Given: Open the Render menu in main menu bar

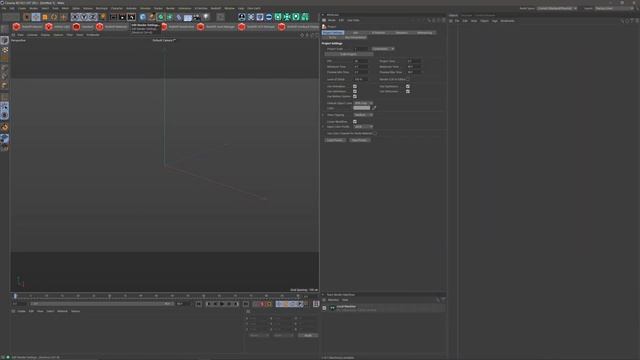Looking at the screenshot, I should point(170,8).
